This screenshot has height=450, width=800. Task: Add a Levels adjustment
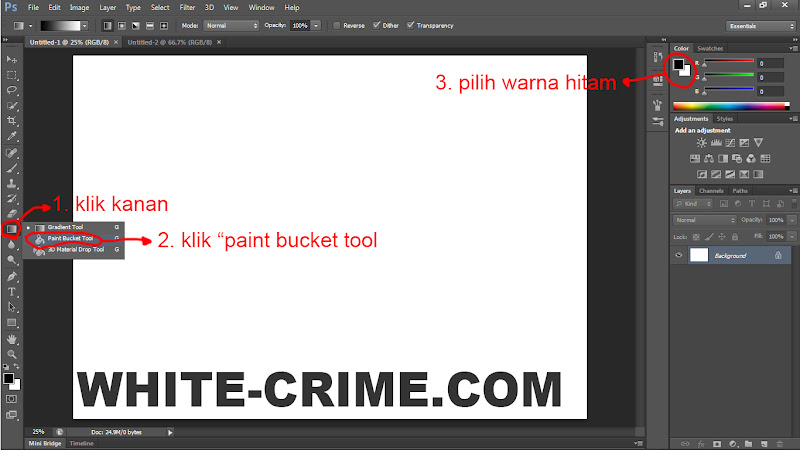pyautogui.click(x=716, y=143)
